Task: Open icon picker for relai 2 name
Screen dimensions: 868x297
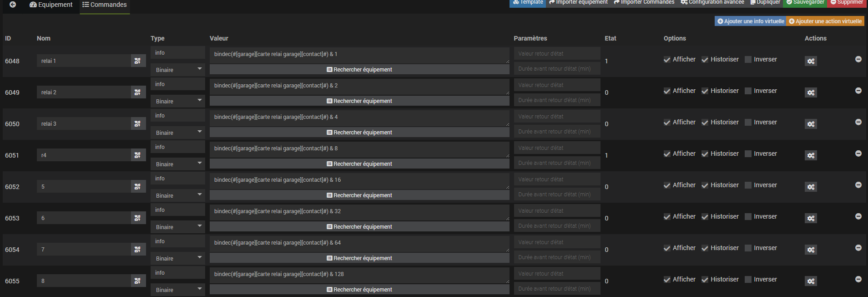Action: click(x=138, y=92)
